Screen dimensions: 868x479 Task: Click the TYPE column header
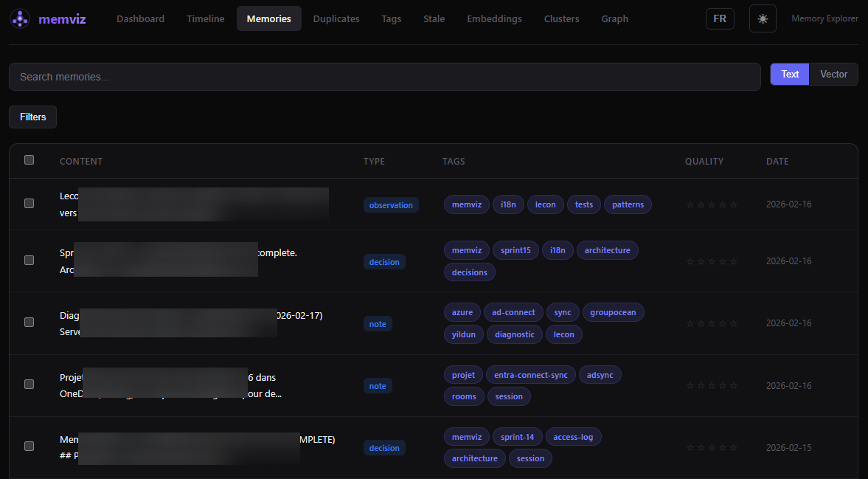[374, 161]
